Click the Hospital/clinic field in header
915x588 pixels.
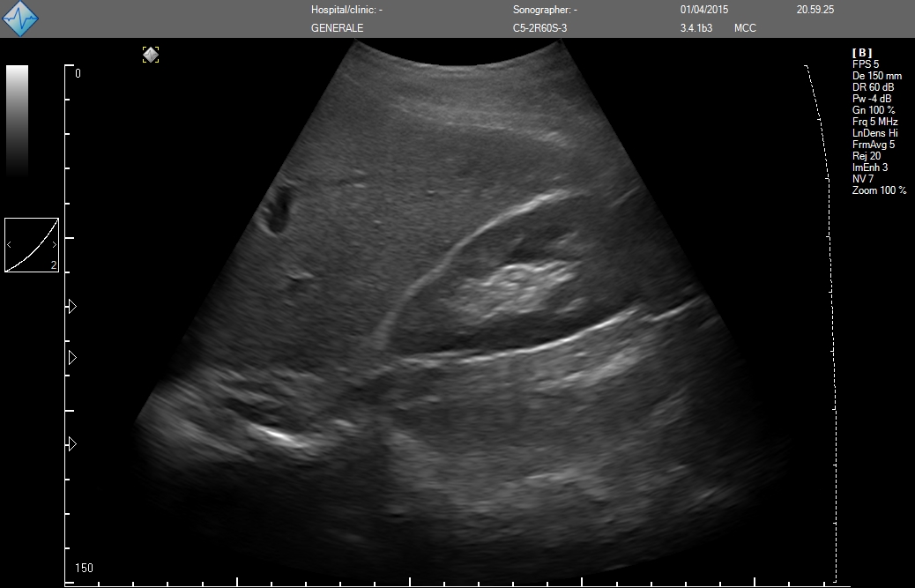[x=346, y=10]
